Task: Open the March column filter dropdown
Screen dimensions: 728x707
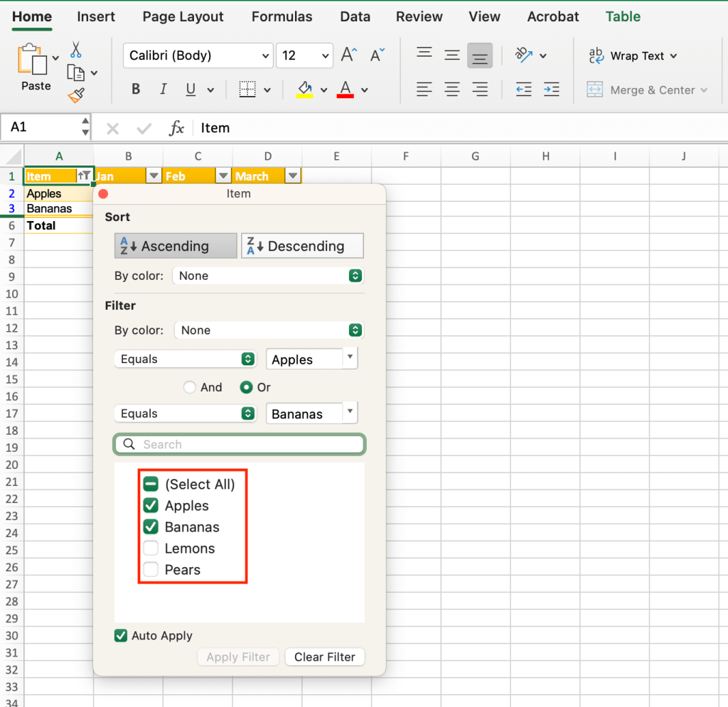Action: tap(292, 176)
